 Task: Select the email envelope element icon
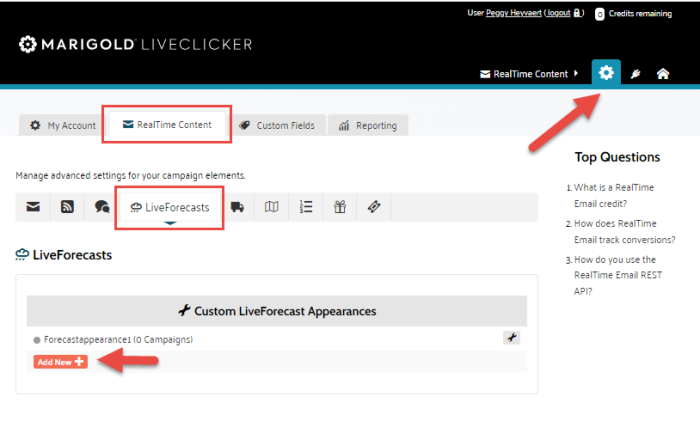tap(33, 207)
